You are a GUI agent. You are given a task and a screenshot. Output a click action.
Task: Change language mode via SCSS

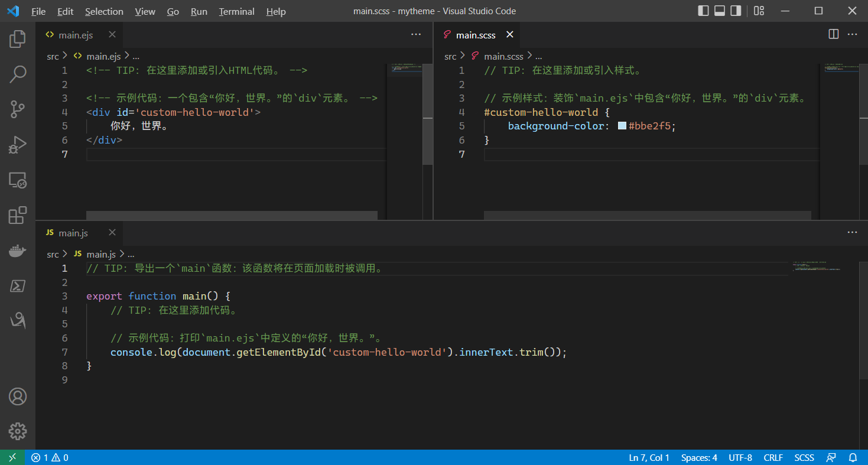point(804,457)
